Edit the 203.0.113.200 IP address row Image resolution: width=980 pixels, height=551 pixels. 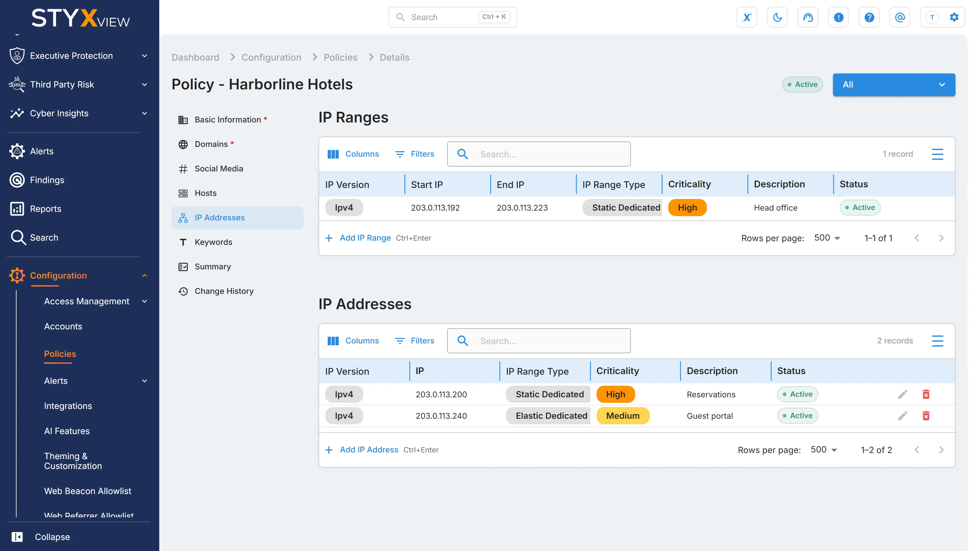click(x=903, y=394)
